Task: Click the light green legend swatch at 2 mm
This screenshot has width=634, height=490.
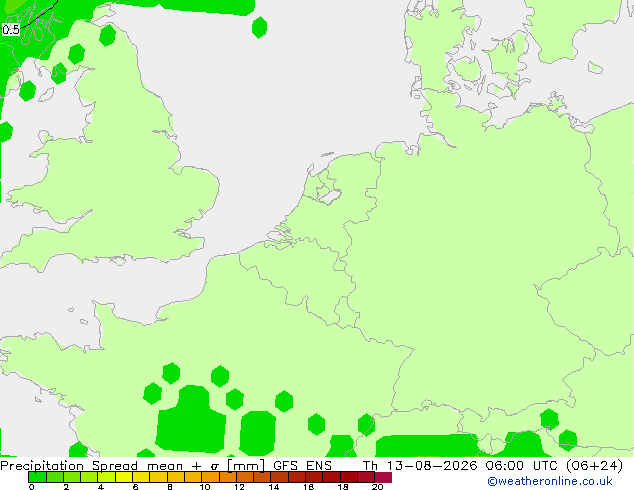Action: tap(72, 477)
